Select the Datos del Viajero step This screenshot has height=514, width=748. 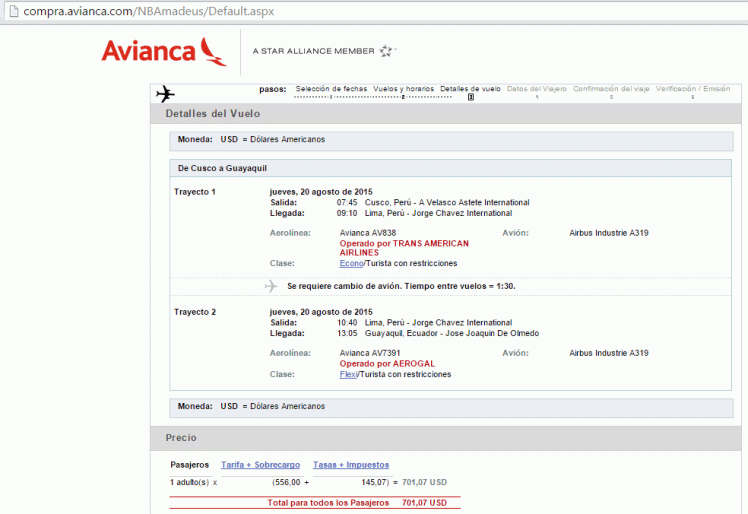pos(537,89)
